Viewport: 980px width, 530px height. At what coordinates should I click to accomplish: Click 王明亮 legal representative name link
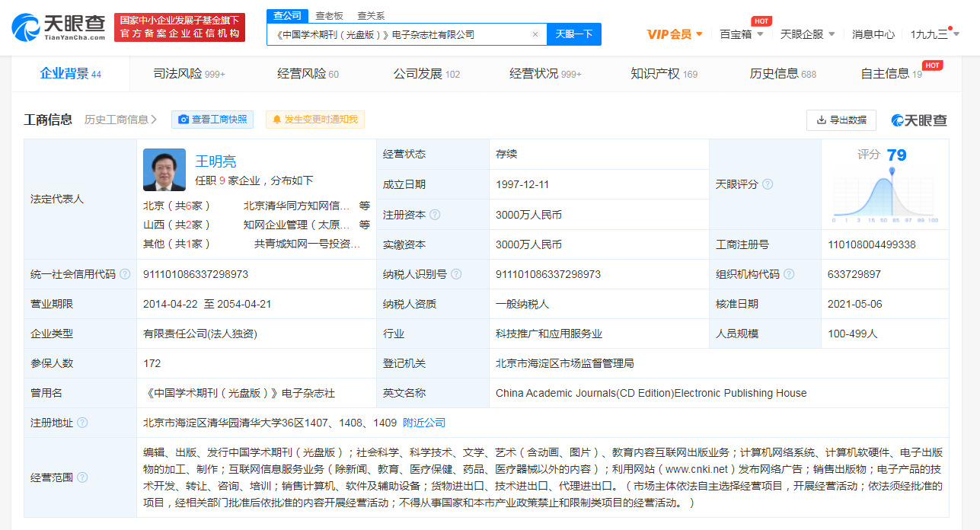[215, 161]
